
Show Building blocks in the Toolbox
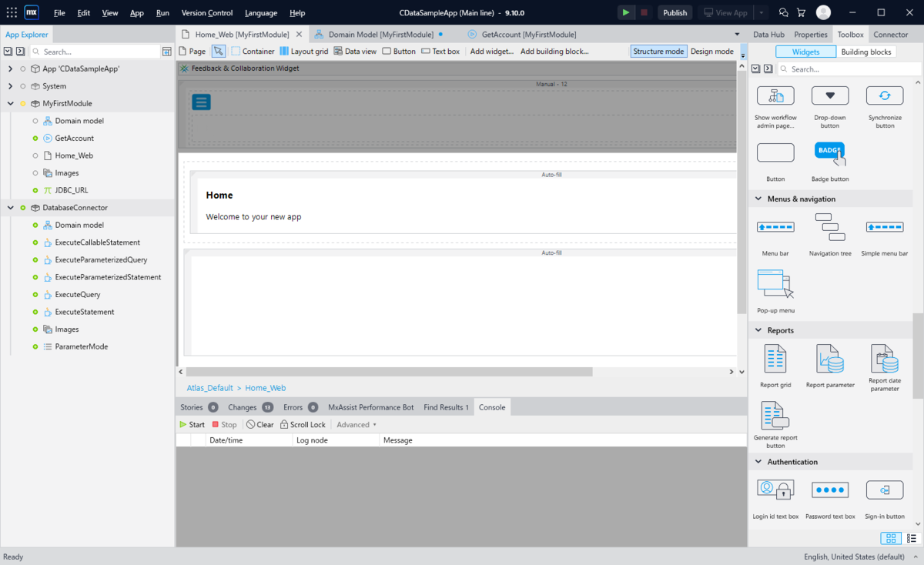pyautogui.click(x=865, y=52)
